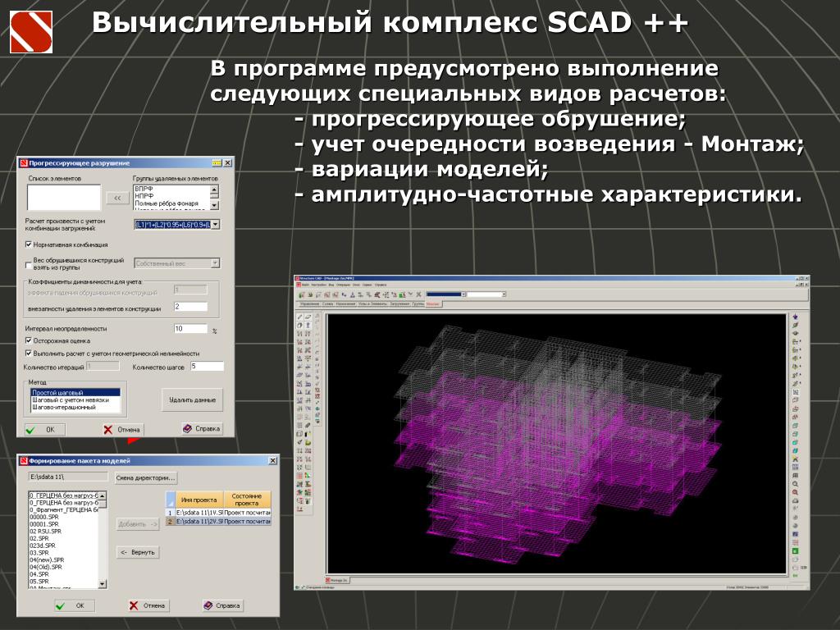Open the Сервис menu in SCAD window
Image resolution: width=840 pixels, height=630 pixels.
[x=367, y=285]
